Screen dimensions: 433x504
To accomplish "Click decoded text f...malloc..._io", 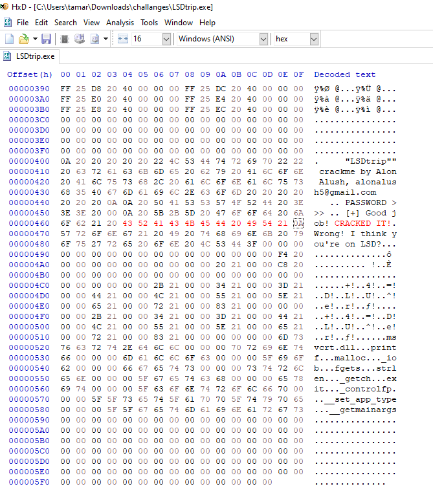I will coord(355,358).
